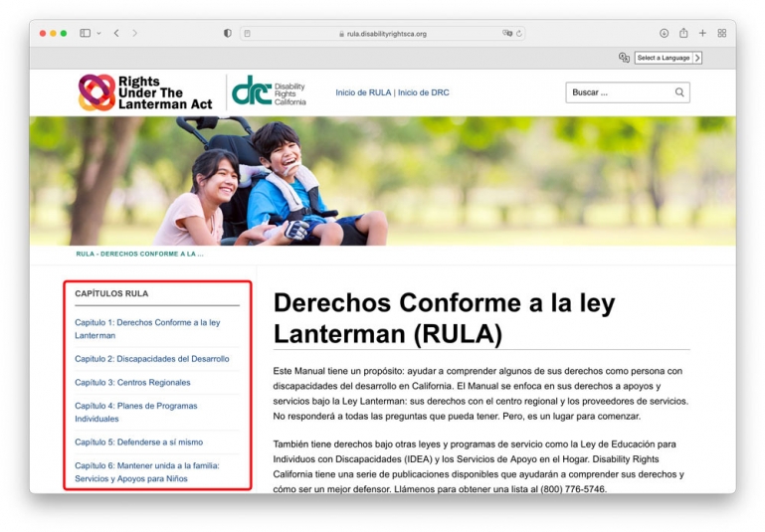
Task: Open Capítulo 5: Defenderse a sí mismo
Action: click(138, 443)
